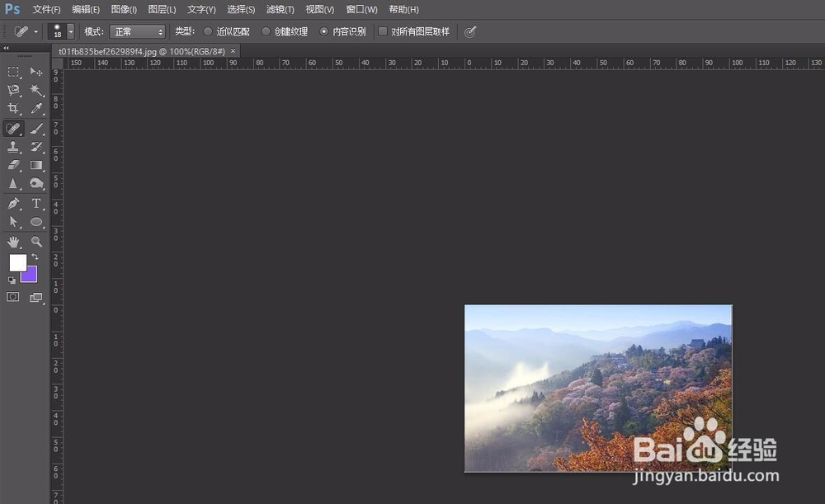Viewport: 825px width, 504px height.
Task: Activate the Lasso tool
Action: click(13, 91)
